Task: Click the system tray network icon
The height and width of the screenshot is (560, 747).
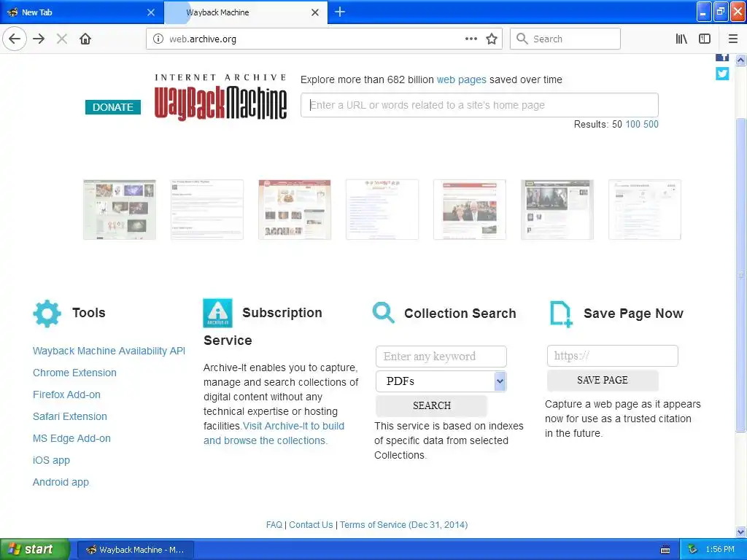Action: point(693,549)
